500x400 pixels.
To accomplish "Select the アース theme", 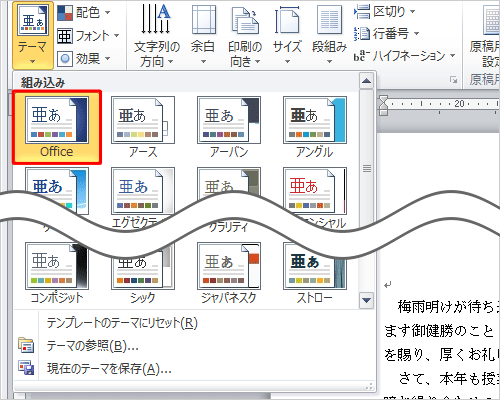I will click(x=143, y=127).
